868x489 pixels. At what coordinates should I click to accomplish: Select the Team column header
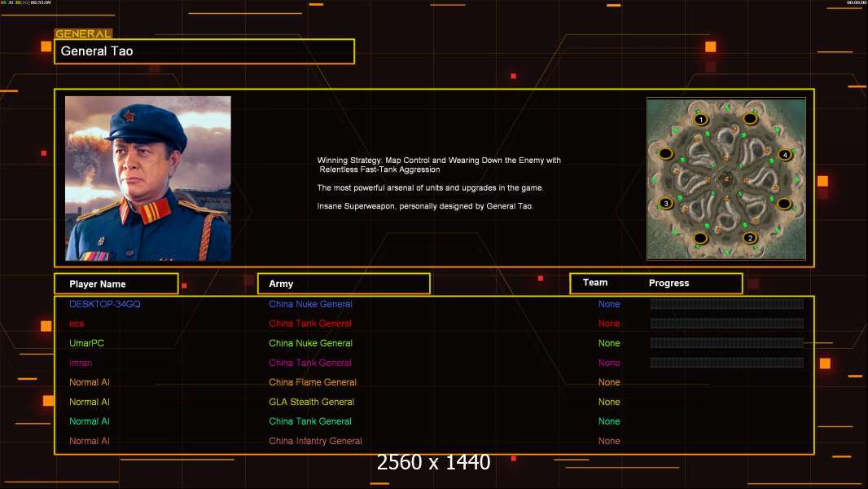click(595, 283)
